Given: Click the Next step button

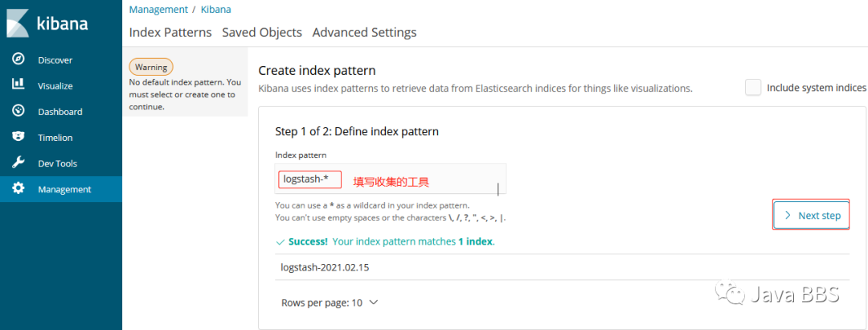Looking at the screenshot, I should point(811,215).
